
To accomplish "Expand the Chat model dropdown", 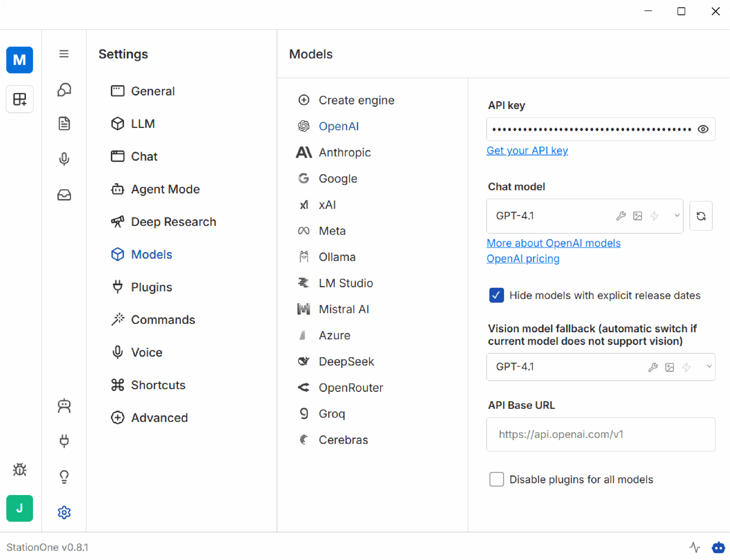I will [677, 216].
